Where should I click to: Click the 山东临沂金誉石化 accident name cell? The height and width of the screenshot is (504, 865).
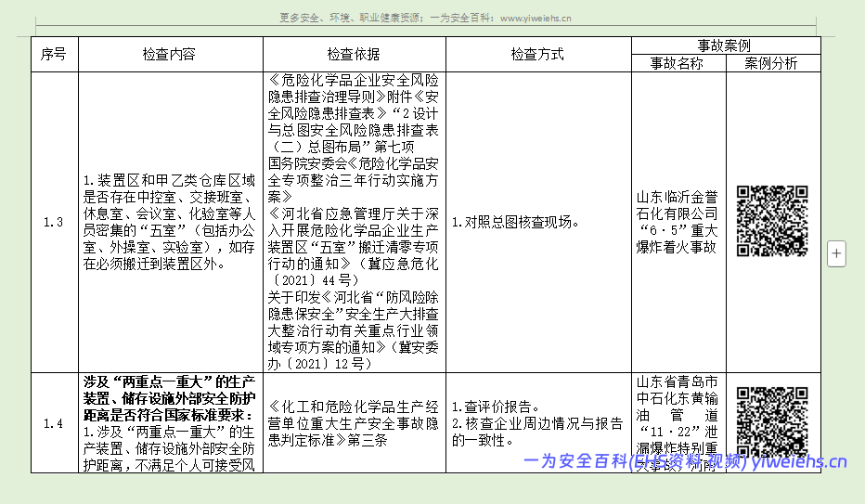677,222
